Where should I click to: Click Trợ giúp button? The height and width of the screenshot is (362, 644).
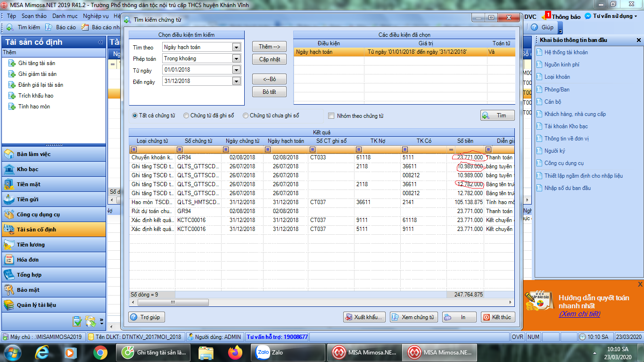point(147,317)
